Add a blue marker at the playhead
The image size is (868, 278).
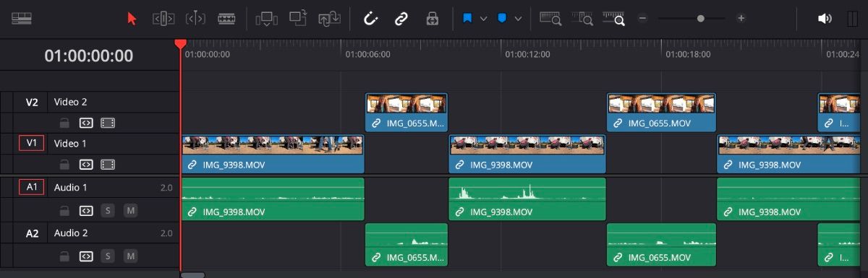(501, 19)
